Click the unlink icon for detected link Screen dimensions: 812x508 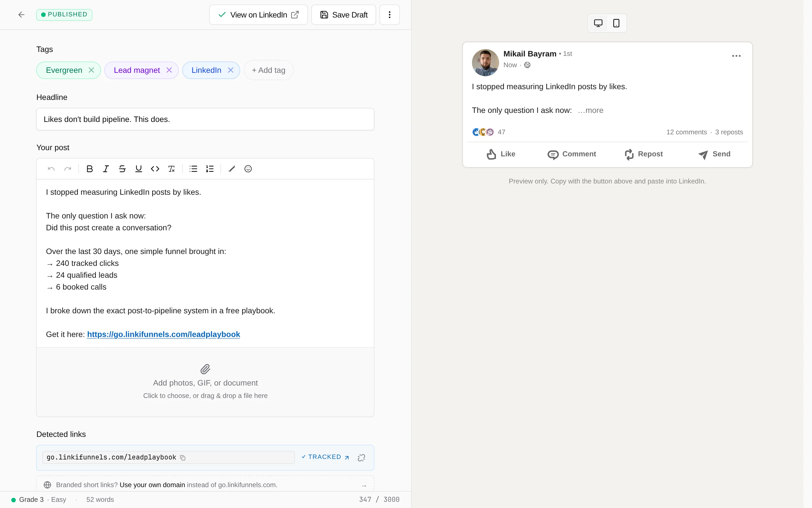pos(361,457)
